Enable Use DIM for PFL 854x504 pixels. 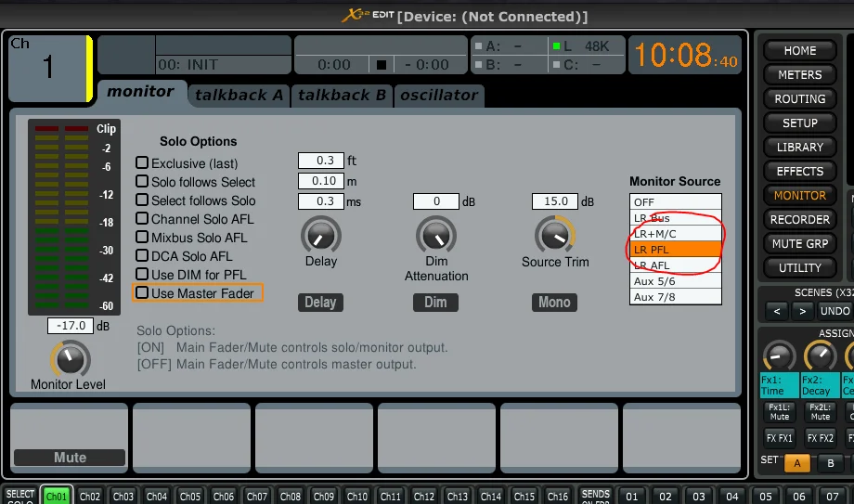[x=142, y=274]
